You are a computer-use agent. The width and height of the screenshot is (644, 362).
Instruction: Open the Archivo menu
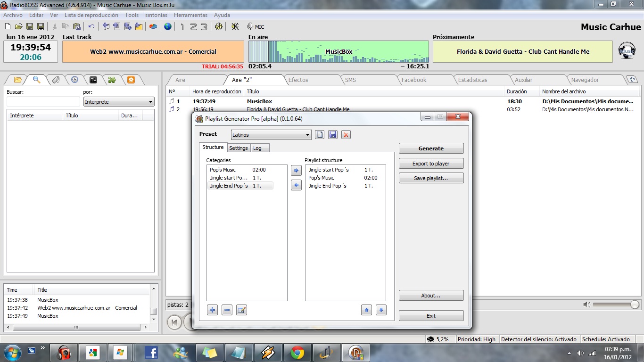click(x=13, y=15)
